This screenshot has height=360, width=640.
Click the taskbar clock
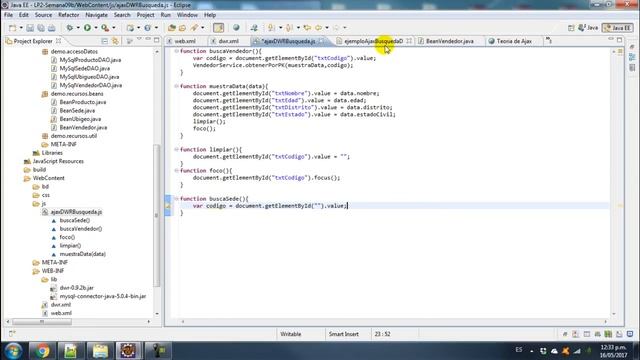coord(613,351)
